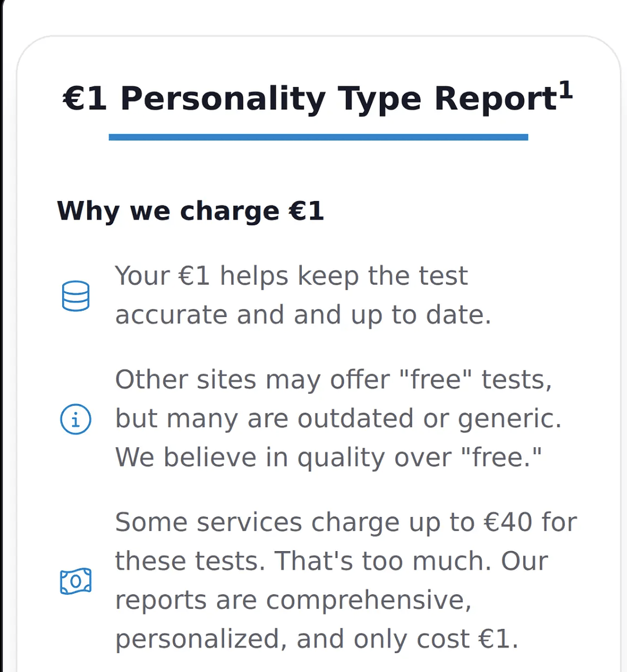
Task: Click the word 'Type' in the title
Action: [x=380, y=100]
